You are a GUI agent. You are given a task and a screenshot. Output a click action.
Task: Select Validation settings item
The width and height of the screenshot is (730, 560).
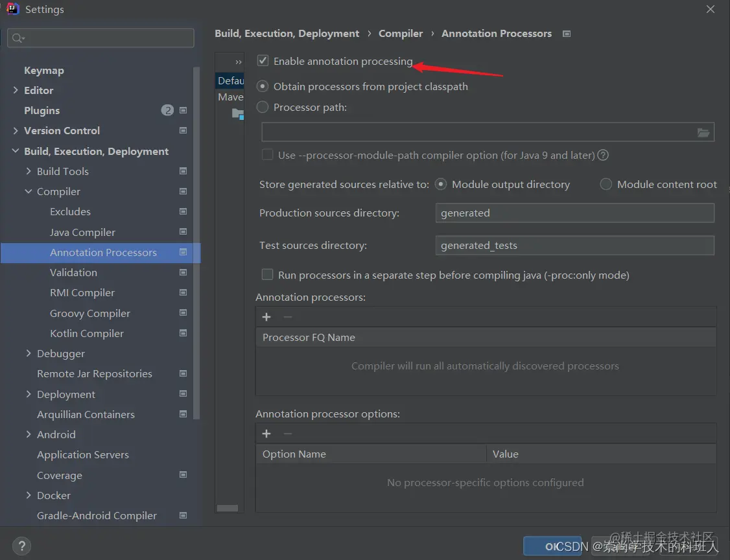click(73, 272)
